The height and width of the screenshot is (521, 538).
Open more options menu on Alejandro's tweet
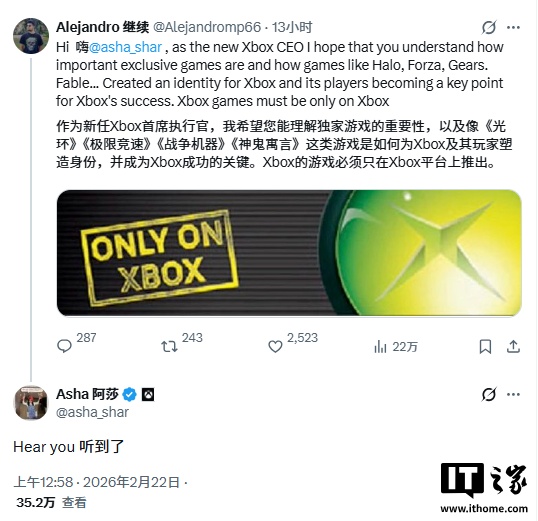pos(513,27)
